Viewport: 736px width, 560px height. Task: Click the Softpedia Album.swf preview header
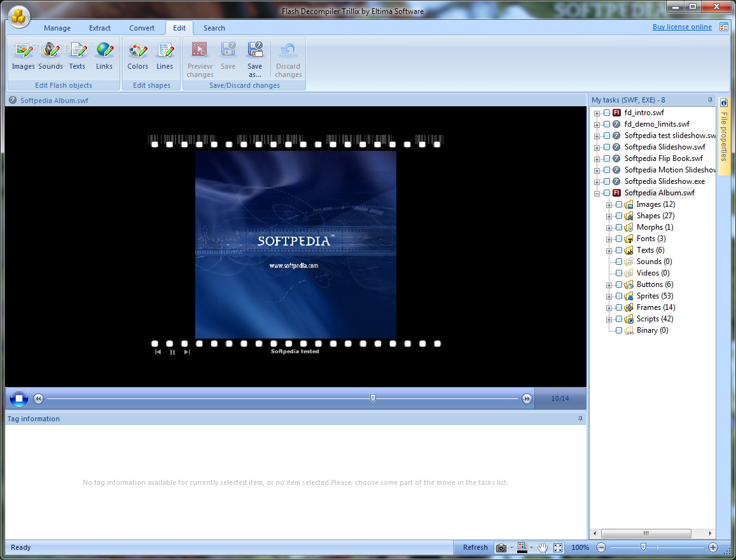[296, 100]
